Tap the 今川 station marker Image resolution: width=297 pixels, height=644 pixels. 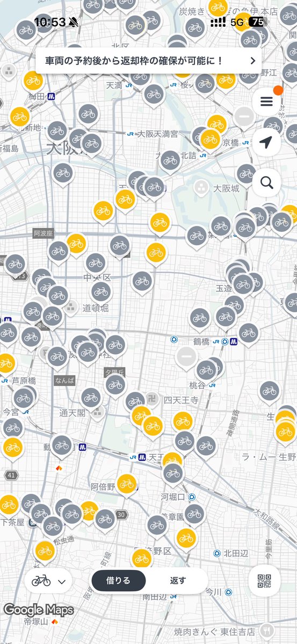(x=228, y=592)
